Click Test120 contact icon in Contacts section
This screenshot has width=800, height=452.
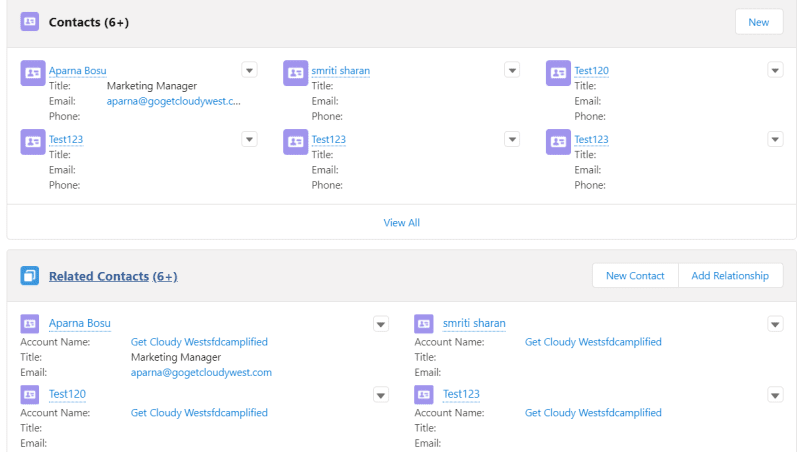tap(558, 73)
